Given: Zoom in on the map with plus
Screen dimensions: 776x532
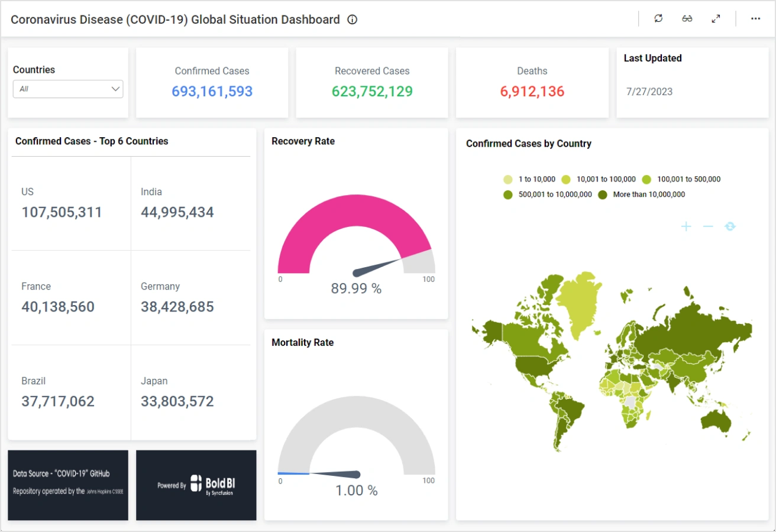Looking at the screenshot, I should [x=686, y=226].
